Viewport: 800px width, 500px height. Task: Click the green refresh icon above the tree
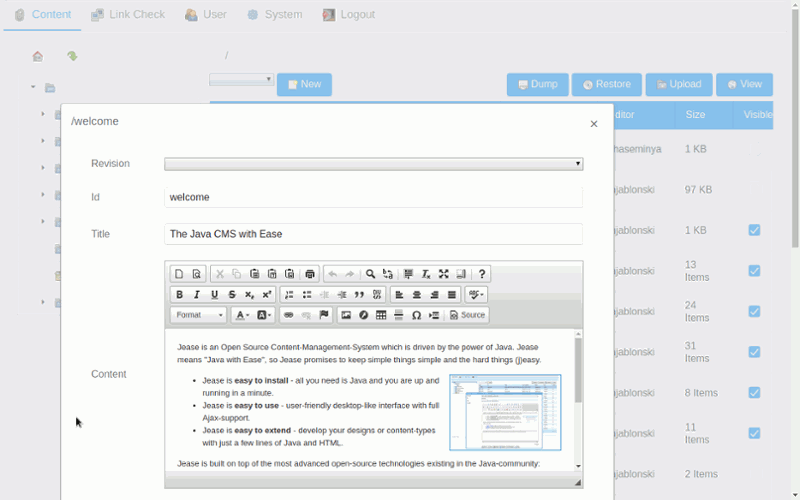[72, 56]
